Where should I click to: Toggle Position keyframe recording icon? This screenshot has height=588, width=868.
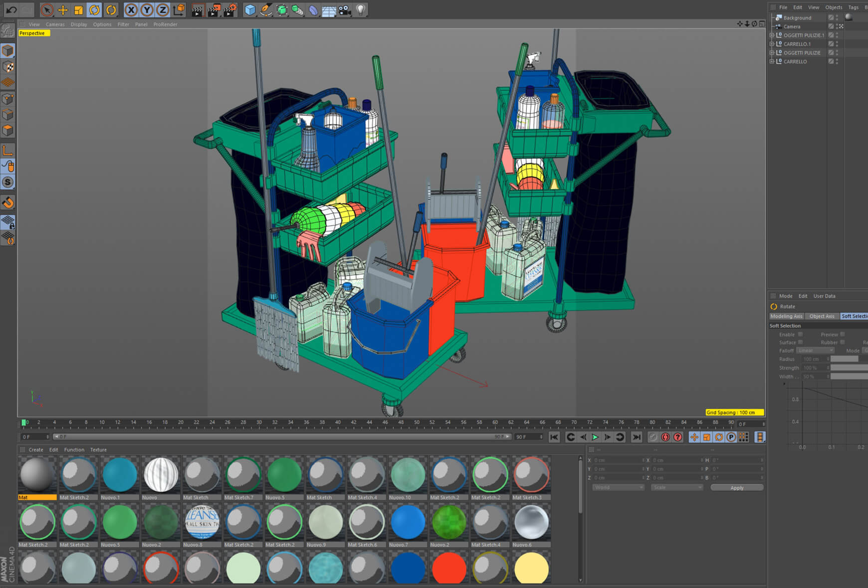click(694, 437)
